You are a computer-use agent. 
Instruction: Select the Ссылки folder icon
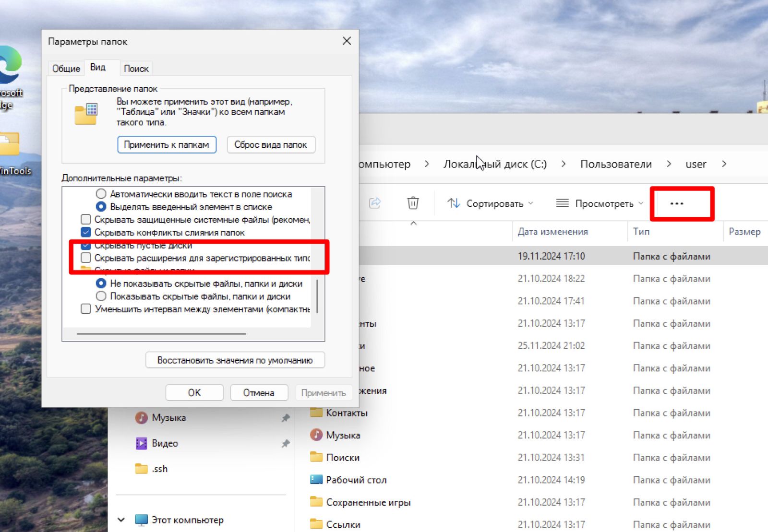point(316,524)
